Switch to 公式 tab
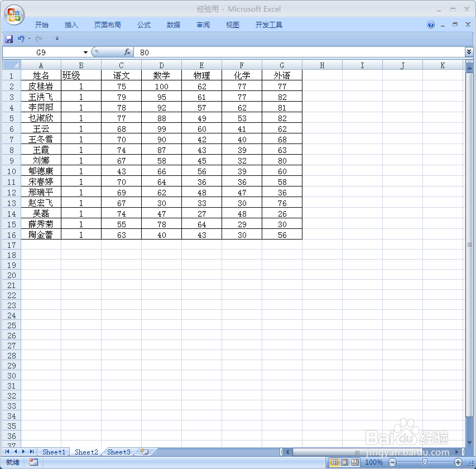 click(144, 25)
